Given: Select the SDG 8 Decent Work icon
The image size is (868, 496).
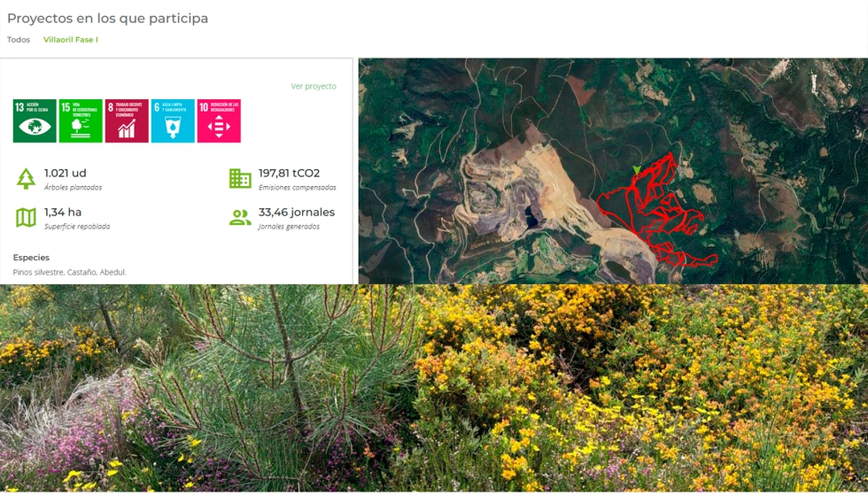Looking at the screenshot, I should [x=127, y=120].
